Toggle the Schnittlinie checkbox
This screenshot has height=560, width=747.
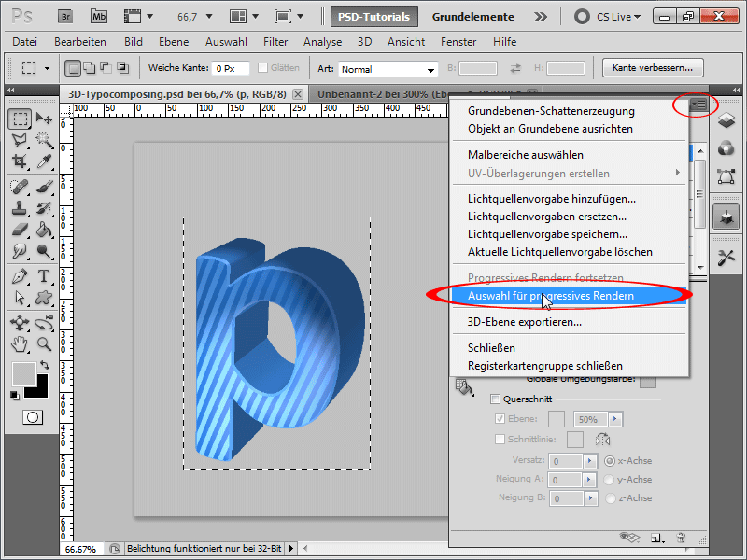[x=500, y=439]
